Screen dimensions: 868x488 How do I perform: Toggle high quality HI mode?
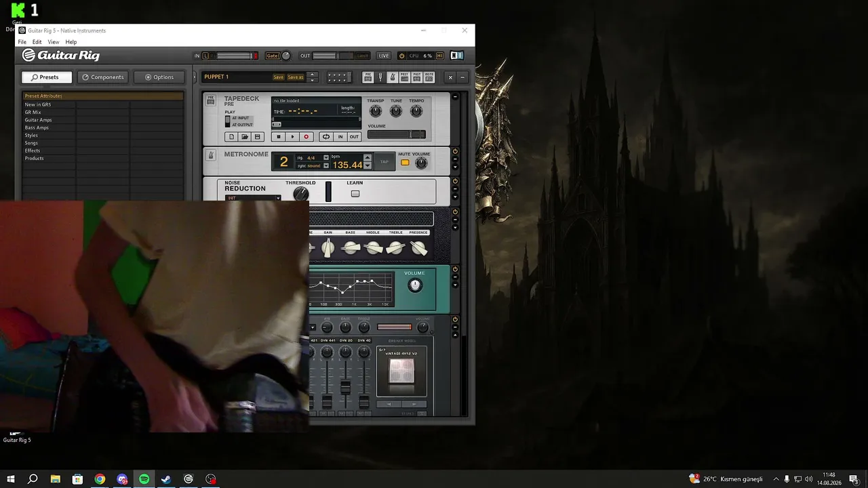click(x=439, y=56)
